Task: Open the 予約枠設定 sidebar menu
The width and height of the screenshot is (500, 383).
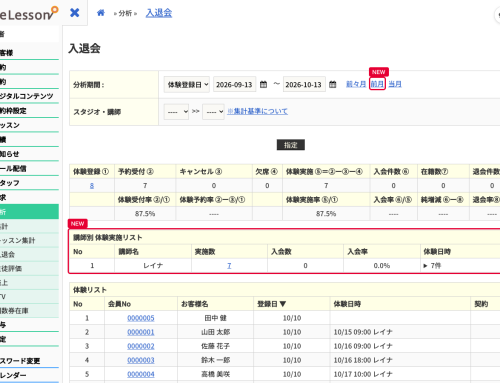Action: (29, 111)
